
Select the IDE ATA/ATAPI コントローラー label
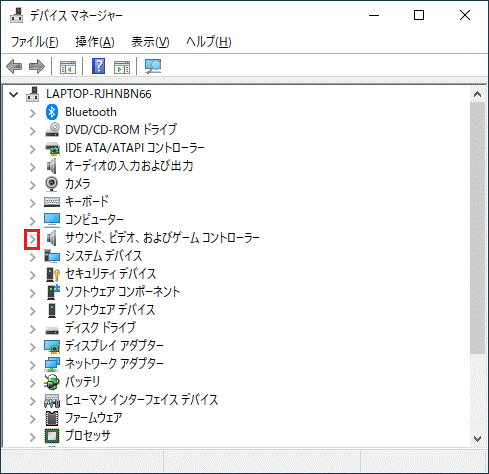click(135, 148)
